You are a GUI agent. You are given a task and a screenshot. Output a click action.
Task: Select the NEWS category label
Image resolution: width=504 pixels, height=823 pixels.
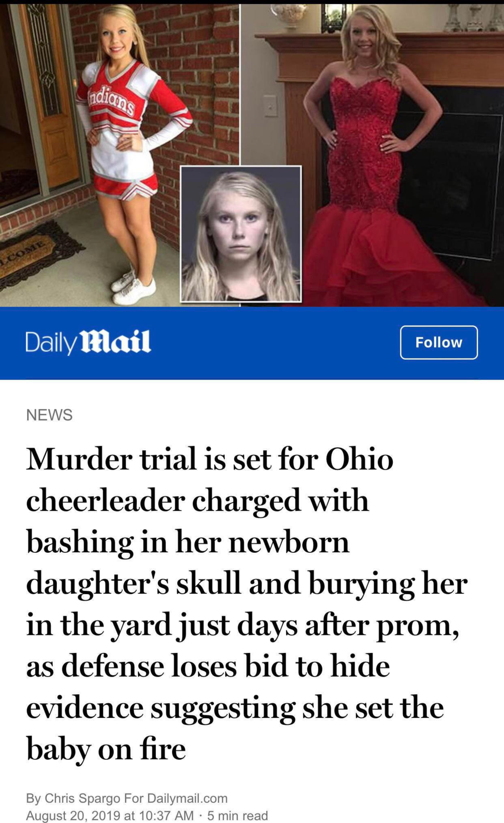[x=49, y=415]
